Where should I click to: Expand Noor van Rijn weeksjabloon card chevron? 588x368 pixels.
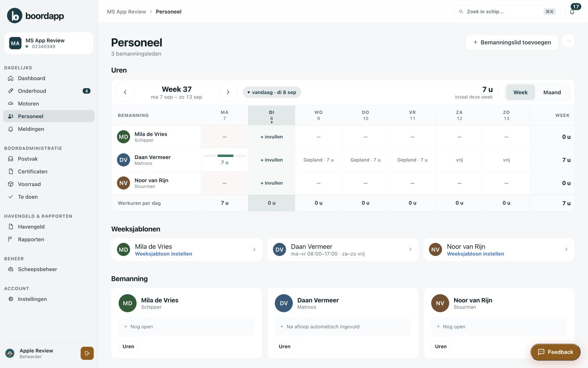tap(566, 249)
